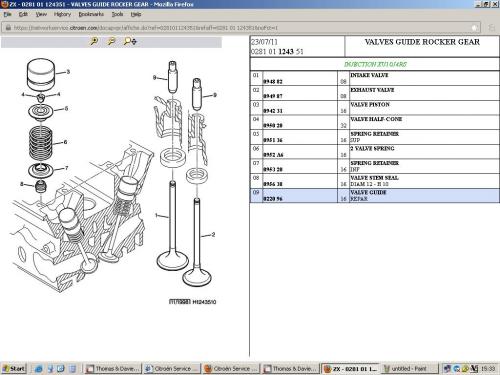This screenshot has width=500, height=375.
Task: Open the Bookmarks menu
Action: point(91,14)
